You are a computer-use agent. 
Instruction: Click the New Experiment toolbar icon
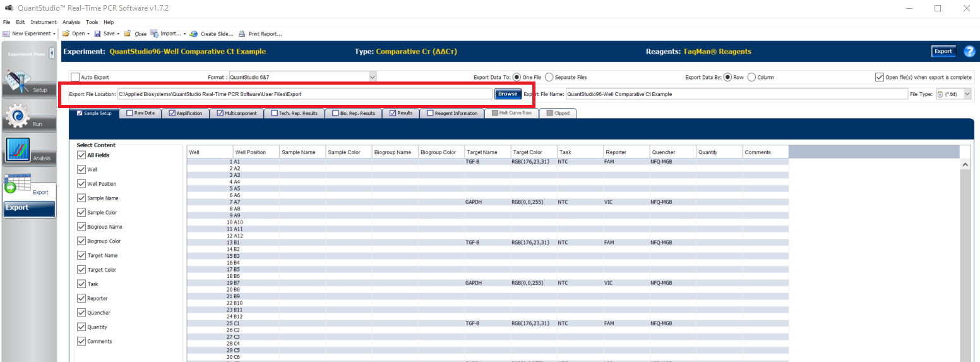coord(6,33)
